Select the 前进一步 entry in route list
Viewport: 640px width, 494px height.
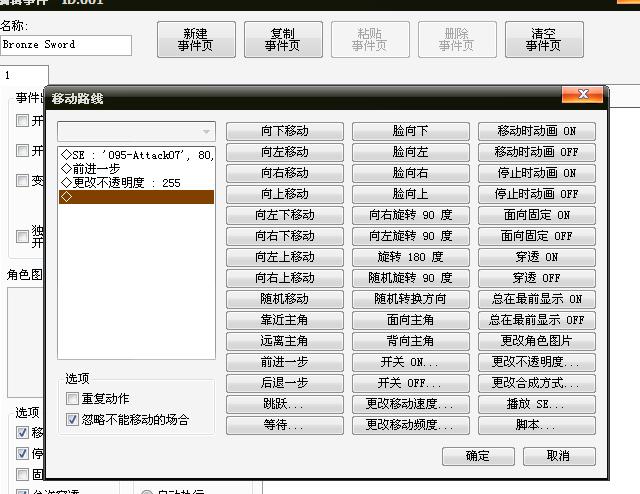[x=136, y=169]
